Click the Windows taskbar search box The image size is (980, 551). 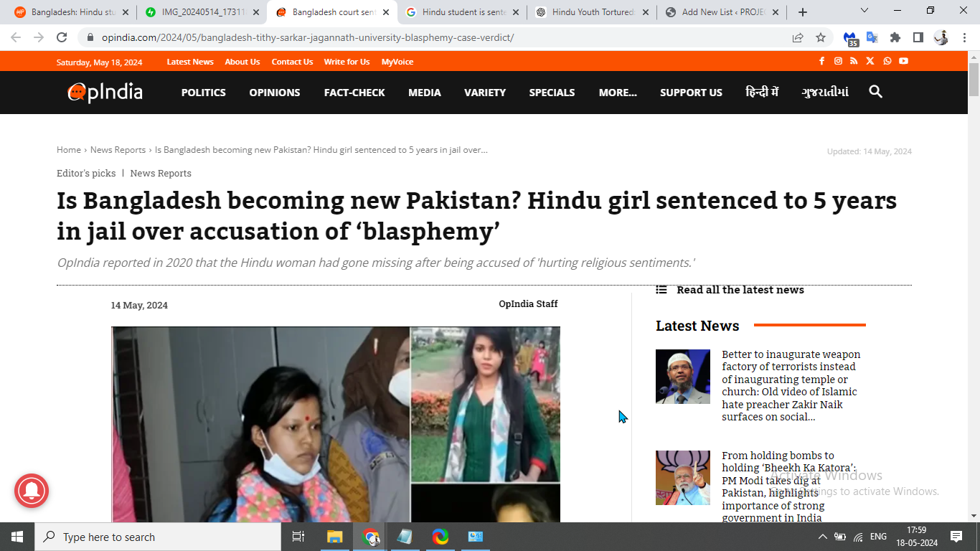point(158,537)
